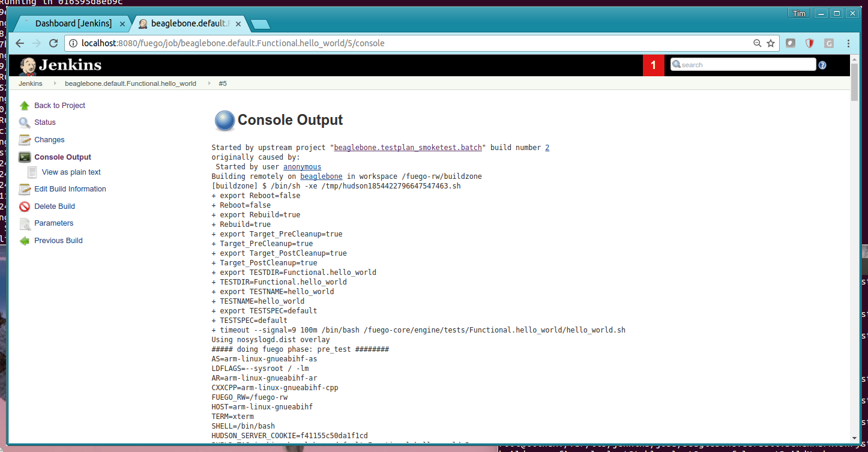Click the Changes notepad icon
868x452 pixels.
point(25,140)
